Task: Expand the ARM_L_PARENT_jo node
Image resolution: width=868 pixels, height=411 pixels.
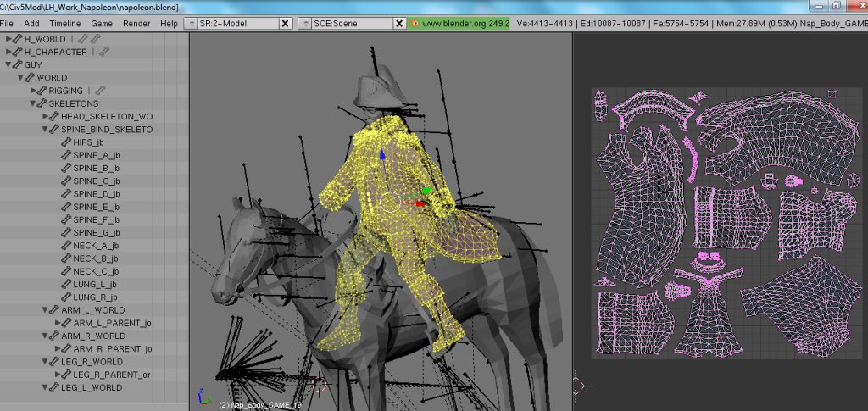Action: [58, 323]
